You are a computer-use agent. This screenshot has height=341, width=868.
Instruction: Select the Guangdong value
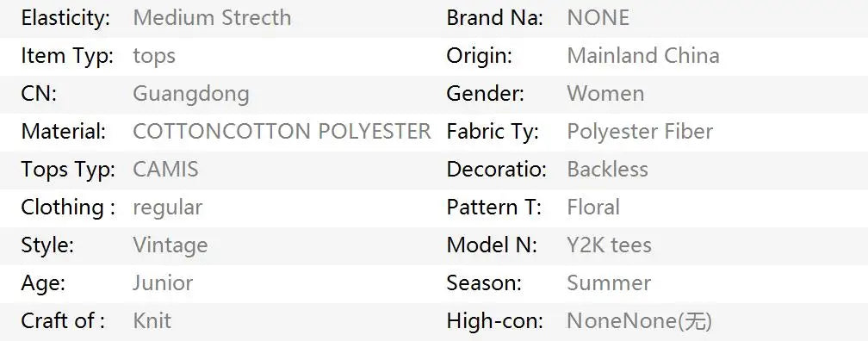191,94
